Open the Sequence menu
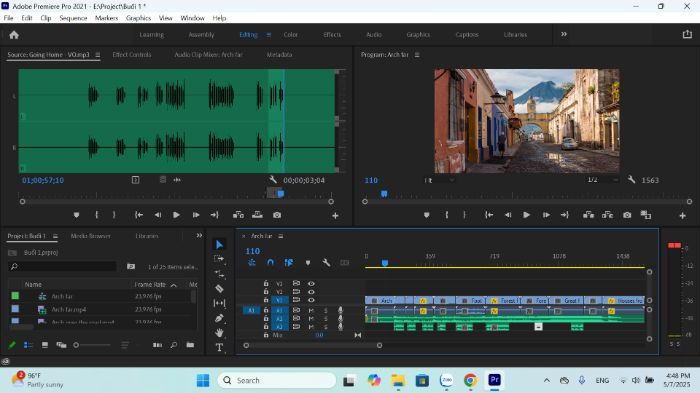This screenshot has width=700, height=393. [73, 18]
